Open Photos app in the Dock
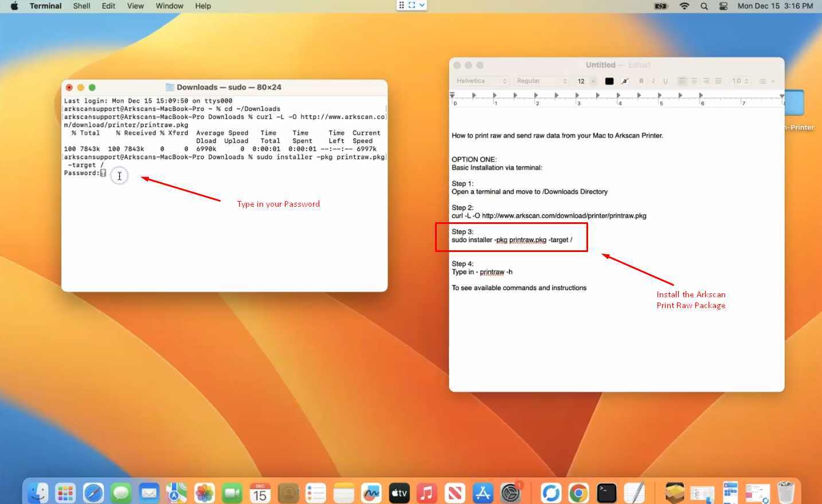 point(205,493)
